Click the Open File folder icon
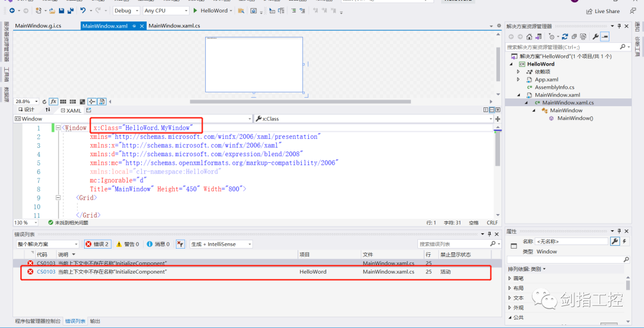 52,10
